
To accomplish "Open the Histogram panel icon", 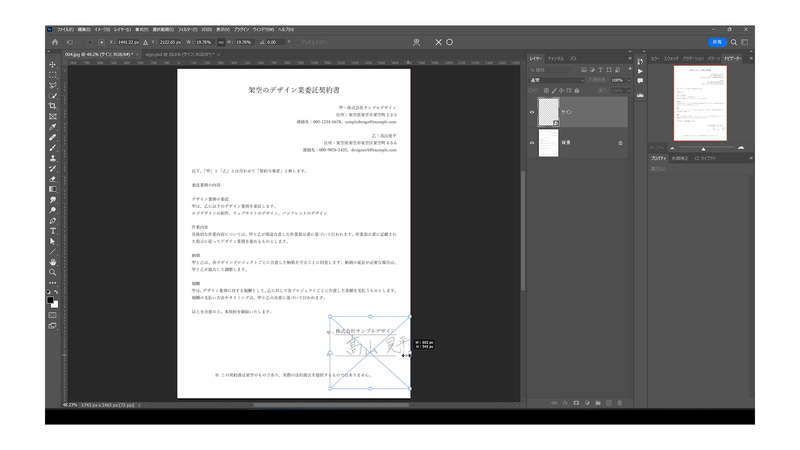I will point(640,95).
